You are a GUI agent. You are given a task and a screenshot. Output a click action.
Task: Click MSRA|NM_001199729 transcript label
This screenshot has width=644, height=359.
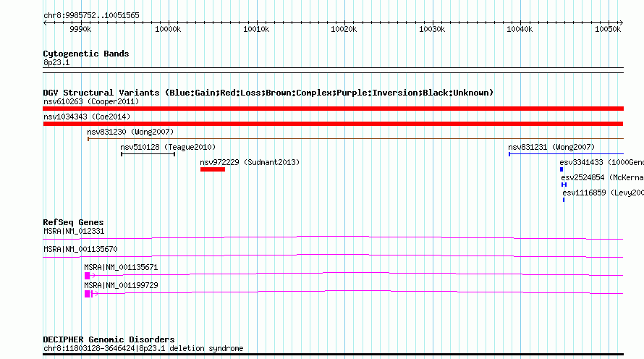point(121,285)
